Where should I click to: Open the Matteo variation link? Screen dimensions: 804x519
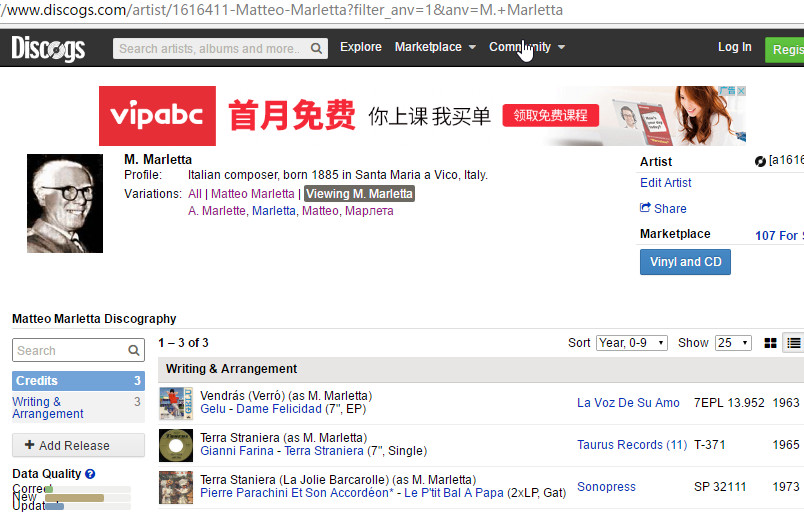coord(320,211)
